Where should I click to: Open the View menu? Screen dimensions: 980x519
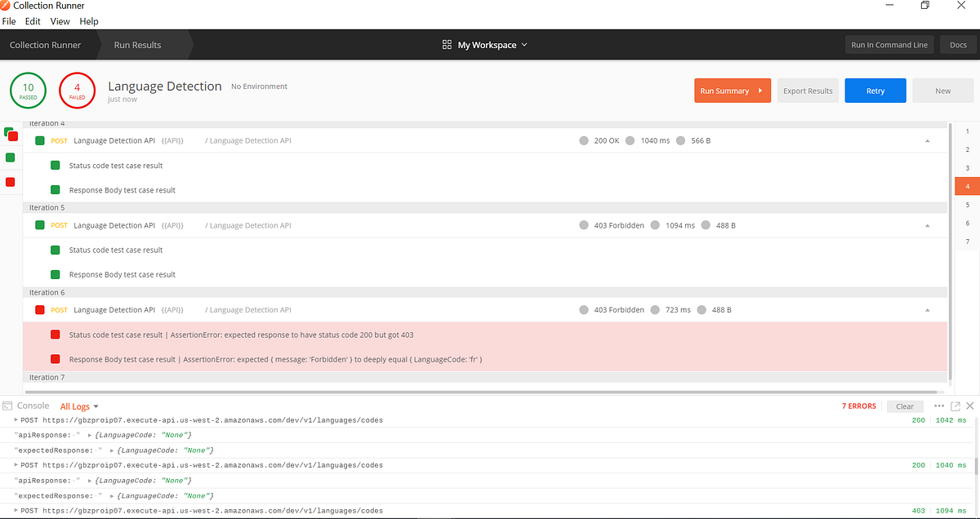pyautogui.click(x=60, y=21)
